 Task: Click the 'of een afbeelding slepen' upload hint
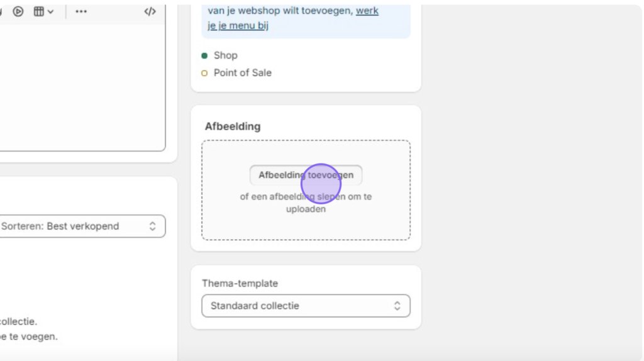(x=306, y=203)
